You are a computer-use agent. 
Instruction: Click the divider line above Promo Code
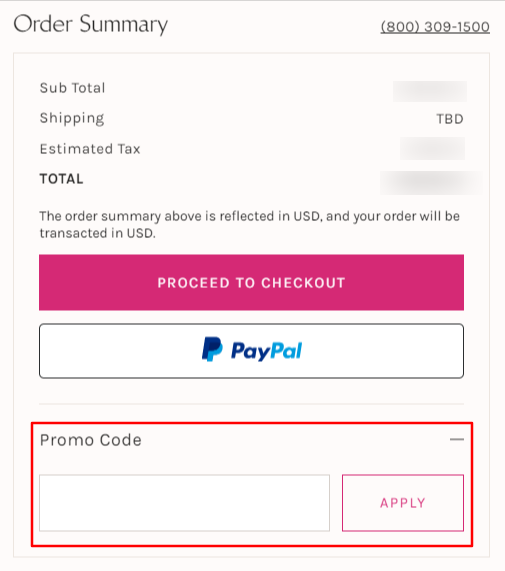coord(251,404)
